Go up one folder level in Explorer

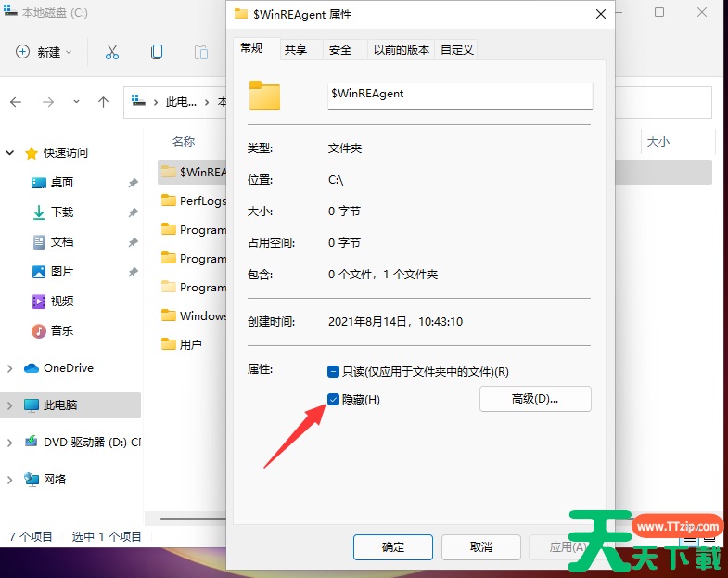tap(103, 102)
